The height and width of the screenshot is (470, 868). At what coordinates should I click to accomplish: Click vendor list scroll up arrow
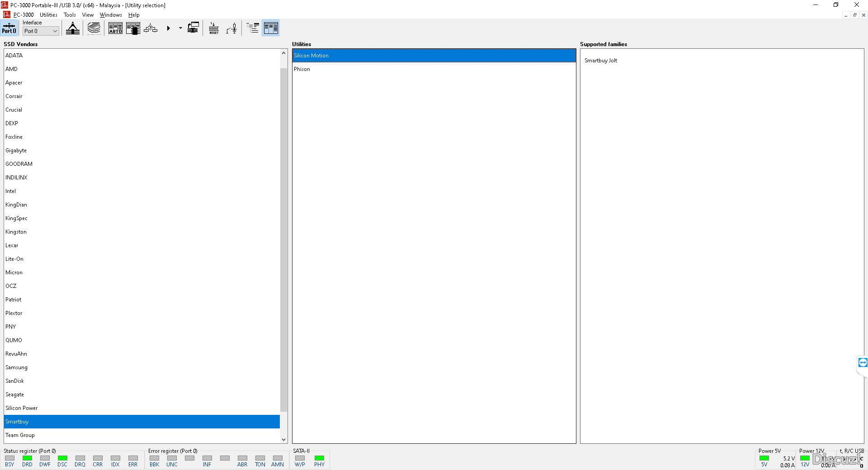click(x=284, y=53)
